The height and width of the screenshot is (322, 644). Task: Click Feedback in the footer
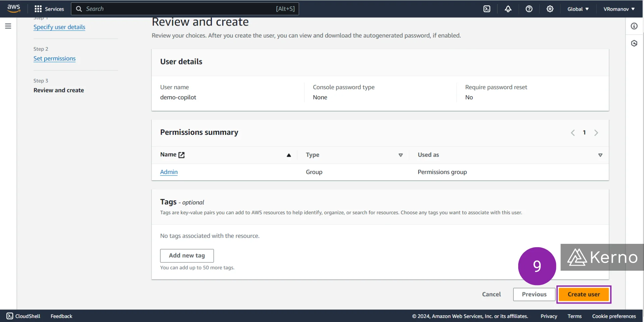click(61, 316)
